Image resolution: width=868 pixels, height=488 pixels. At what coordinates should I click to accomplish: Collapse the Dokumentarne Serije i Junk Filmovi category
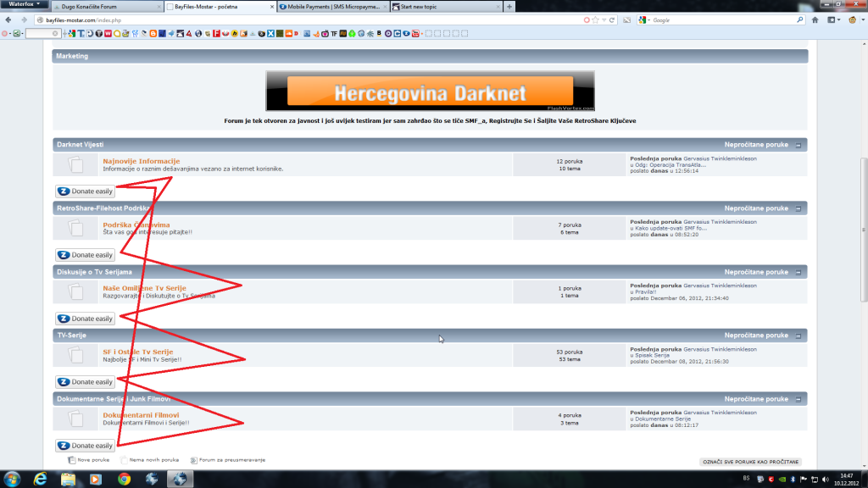click(x=798, y=400)
